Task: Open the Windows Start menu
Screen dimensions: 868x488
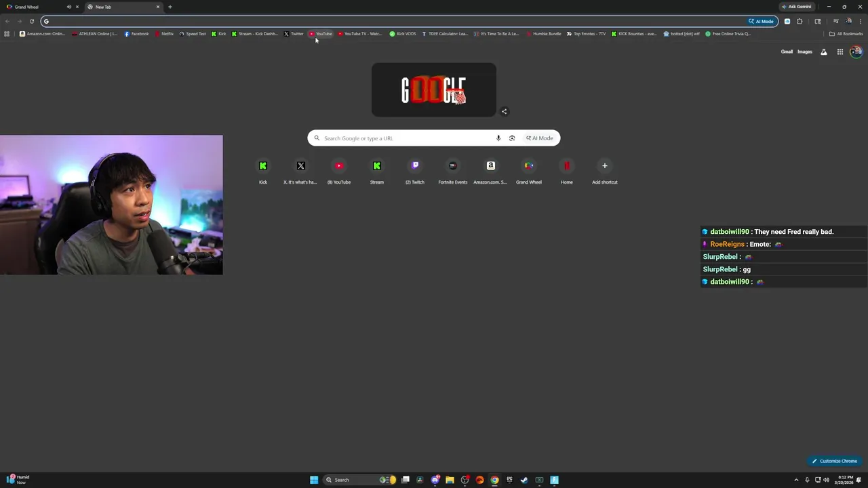Action: (x=314, y=480)
